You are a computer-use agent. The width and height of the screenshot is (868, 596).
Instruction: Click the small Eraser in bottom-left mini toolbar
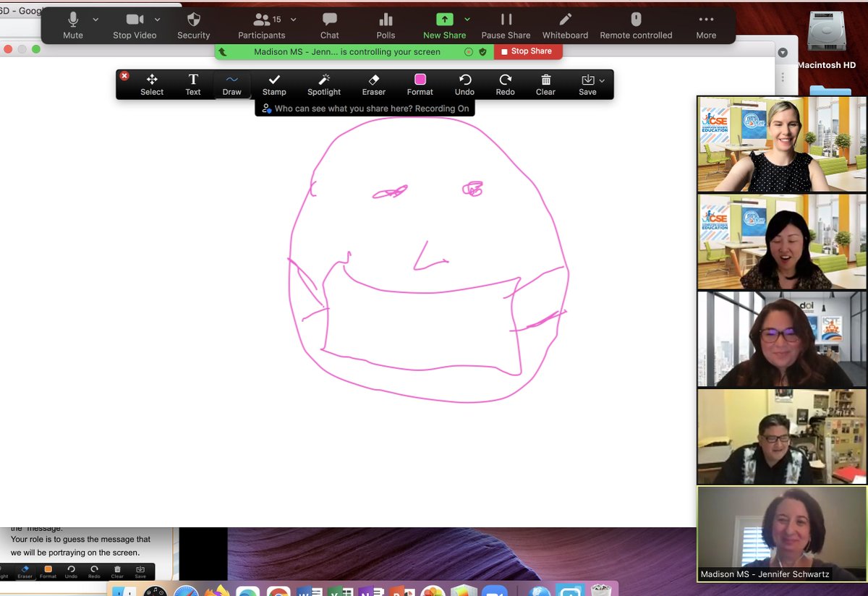tap(25, 571)
